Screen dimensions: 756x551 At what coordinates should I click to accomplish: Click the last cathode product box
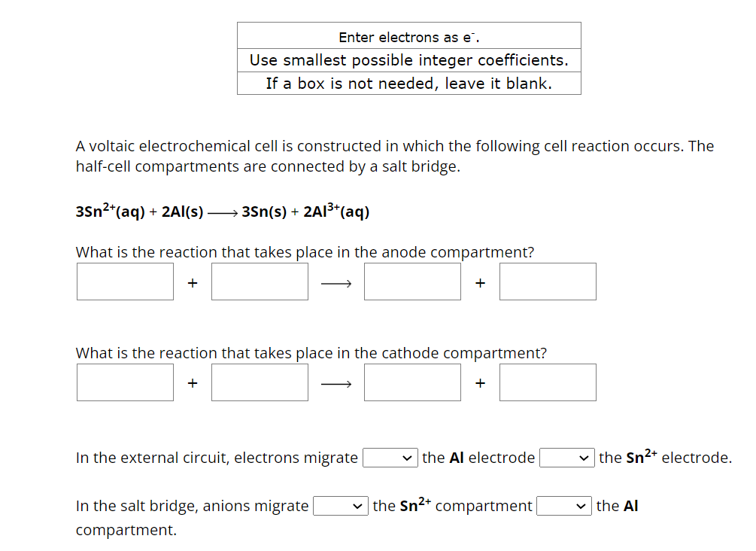point(548,382)
